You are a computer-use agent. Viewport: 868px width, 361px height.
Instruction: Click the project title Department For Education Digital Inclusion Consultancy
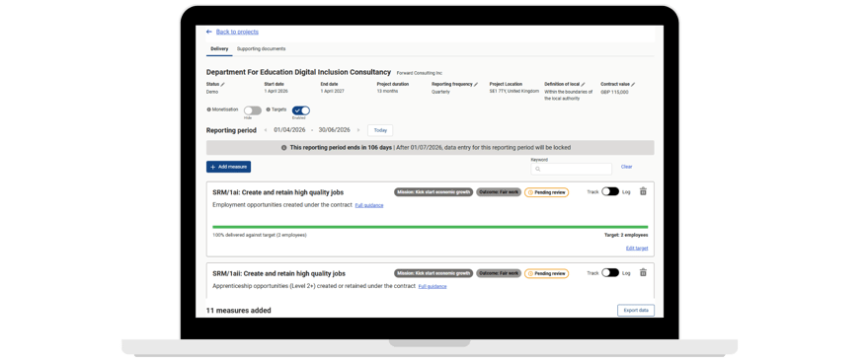pyautogui.click(x=298, y=72)
